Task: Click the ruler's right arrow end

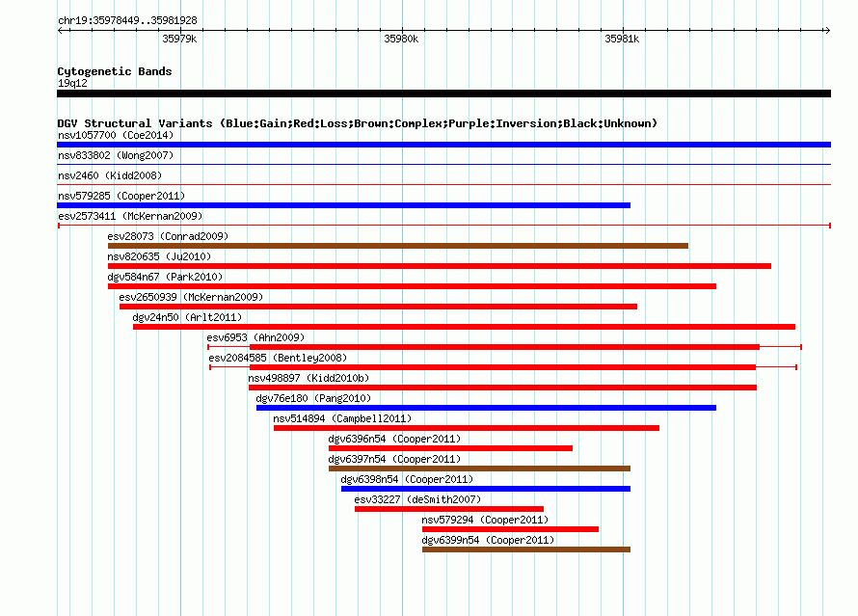Action: (x=827, y=30)
